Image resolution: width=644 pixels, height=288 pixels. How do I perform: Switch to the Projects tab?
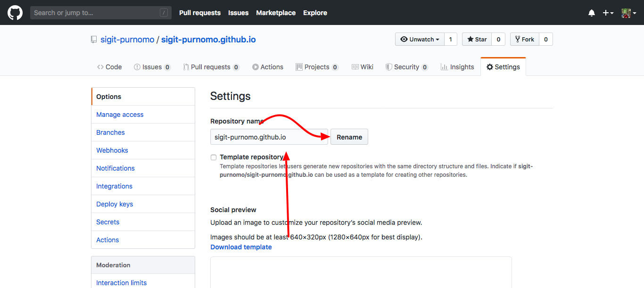[317, 67]
